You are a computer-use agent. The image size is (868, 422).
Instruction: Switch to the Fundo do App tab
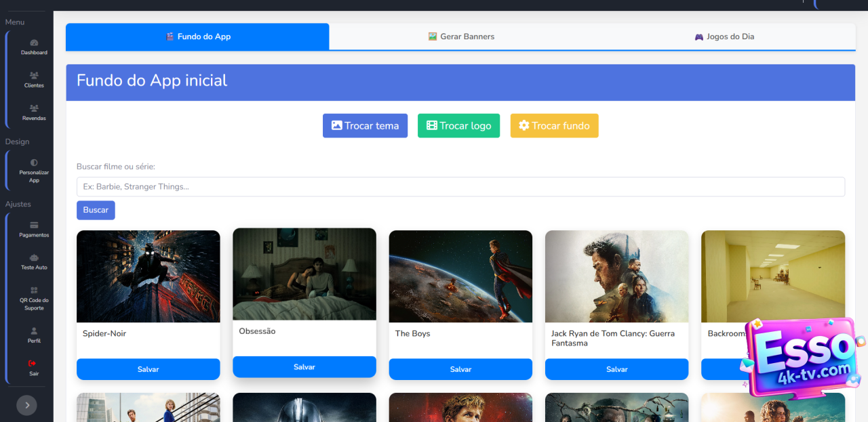point(197,37)
